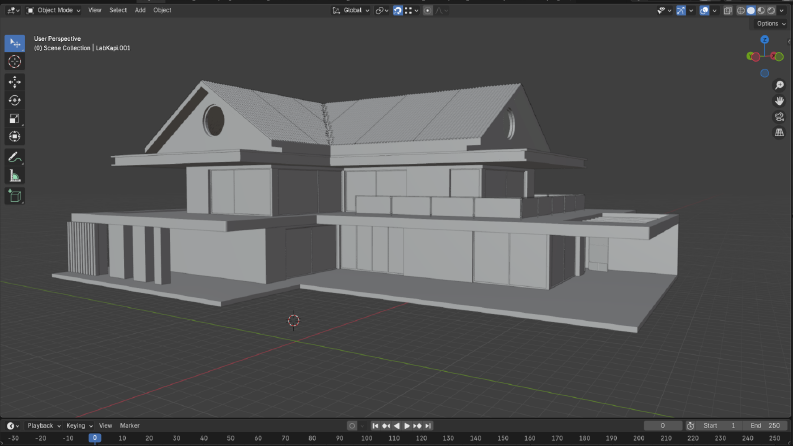Open the snapping options dropdown
This screenshot has height=446, width=793.
tap(412, 10)
